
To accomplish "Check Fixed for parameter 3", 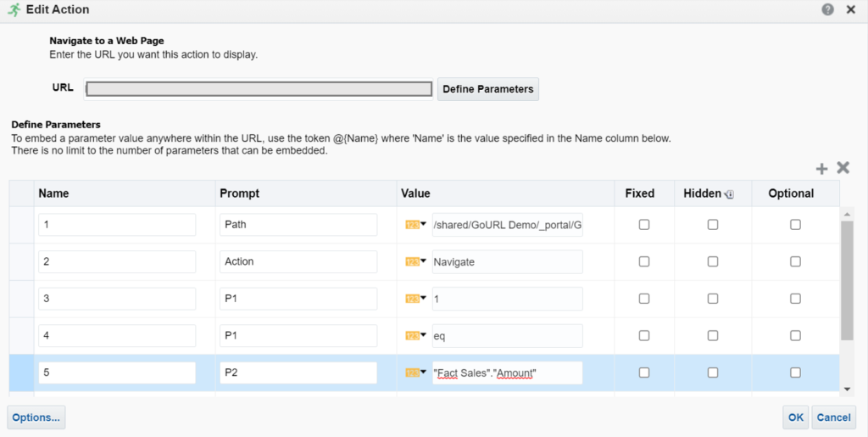I will [644, 299].
